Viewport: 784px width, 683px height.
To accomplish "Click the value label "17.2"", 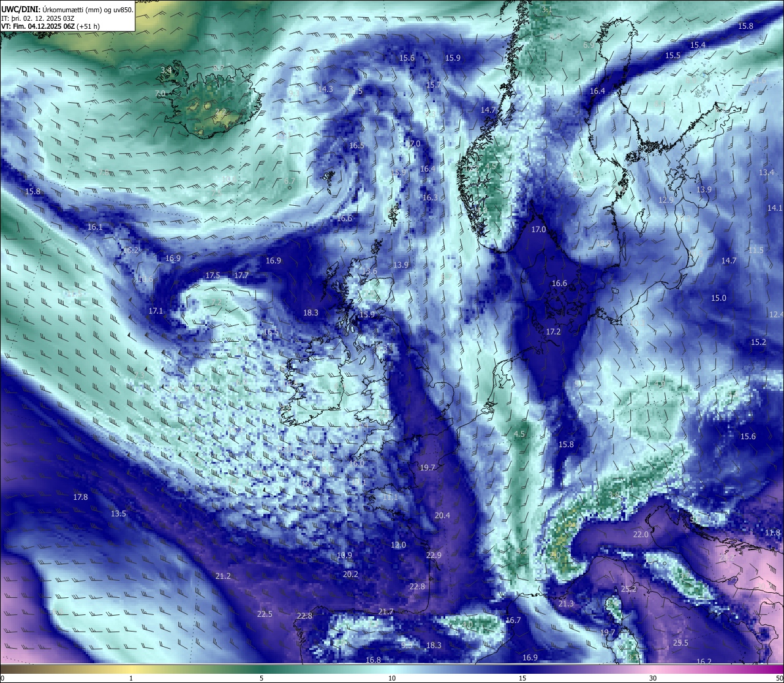I will 553,331.
